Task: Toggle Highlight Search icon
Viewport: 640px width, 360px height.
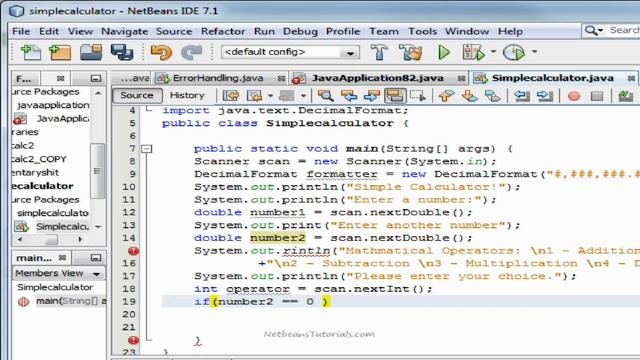Action: pyautogui.click(x=395, y=96)
